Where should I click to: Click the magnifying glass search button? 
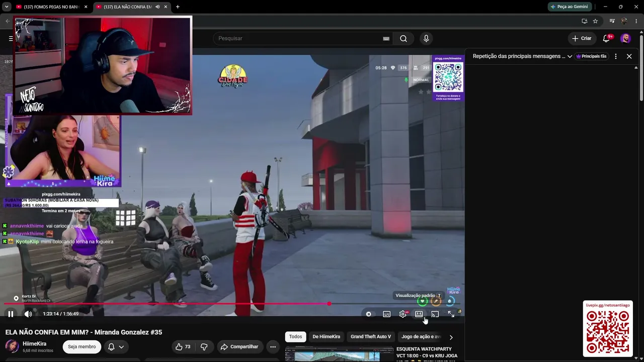(404, 38)
